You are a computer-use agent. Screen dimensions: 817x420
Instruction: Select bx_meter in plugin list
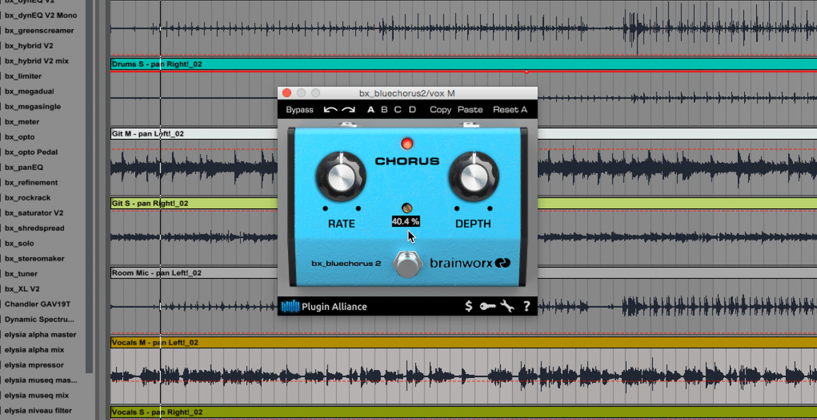coord(22,121)
